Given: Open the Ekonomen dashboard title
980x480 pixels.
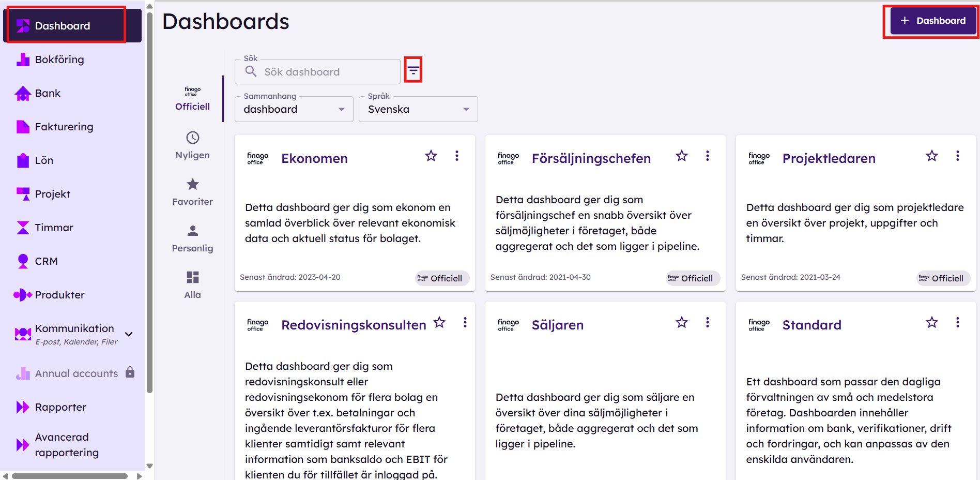Looking at the screenshot, I should [314, 158].
